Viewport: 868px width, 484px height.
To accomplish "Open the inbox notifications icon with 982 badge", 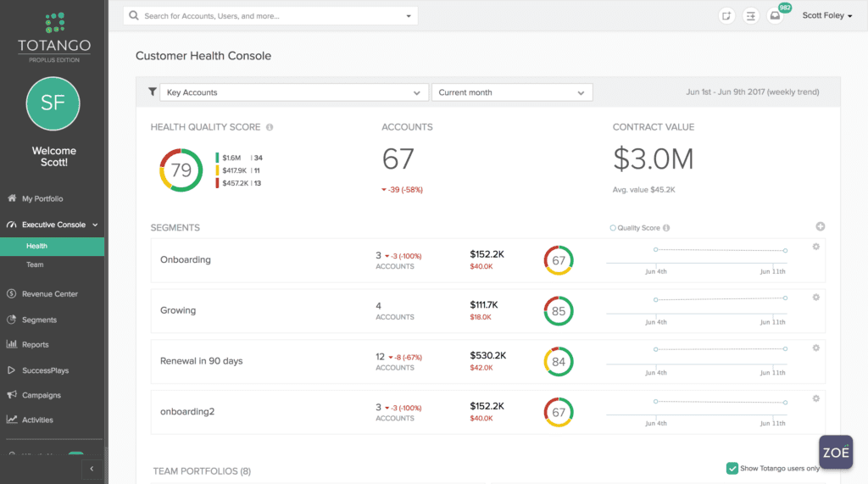I will [x=775, y=15].
